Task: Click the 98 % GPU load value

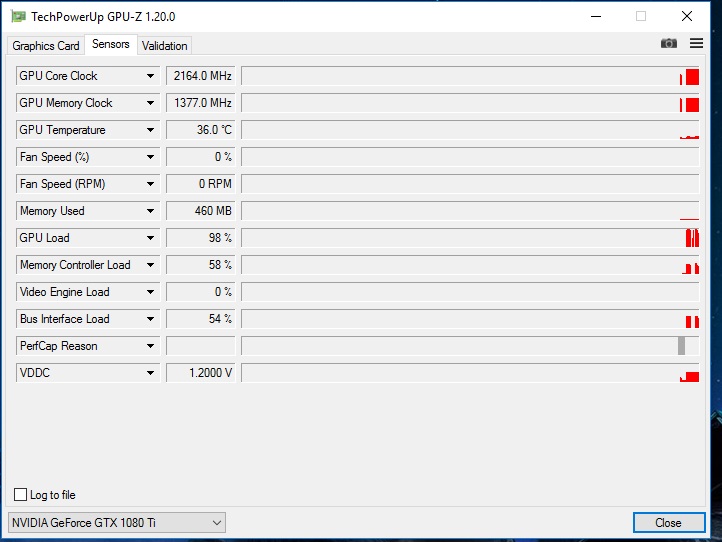Action: click(201, 238)
